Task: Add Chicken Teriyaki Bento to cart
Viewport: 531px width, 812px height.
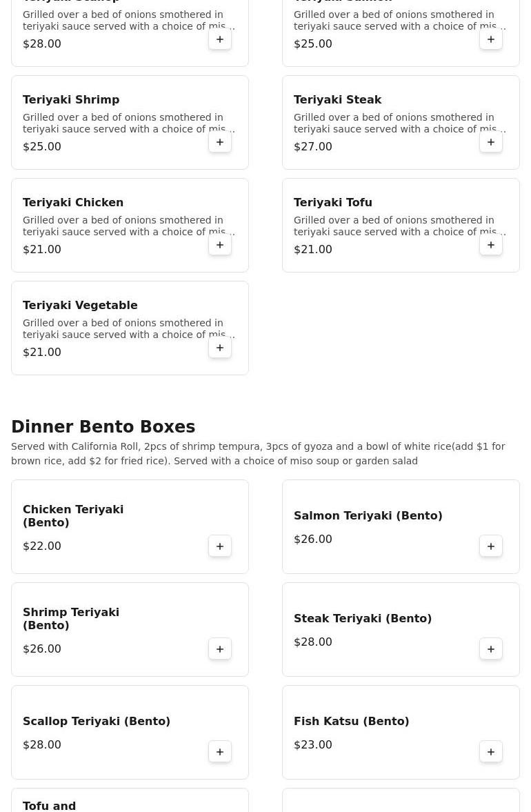Action: tap(220, 546)
